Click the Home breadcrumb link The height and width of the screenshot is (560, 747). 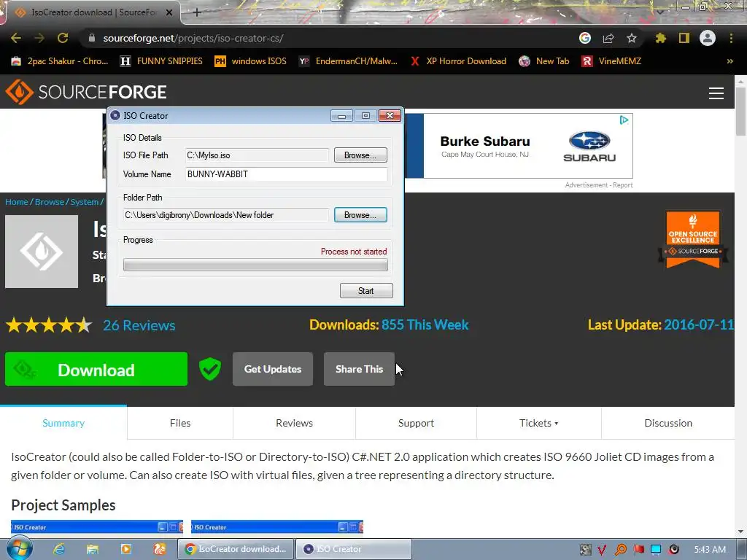click(x=17, y=202)
